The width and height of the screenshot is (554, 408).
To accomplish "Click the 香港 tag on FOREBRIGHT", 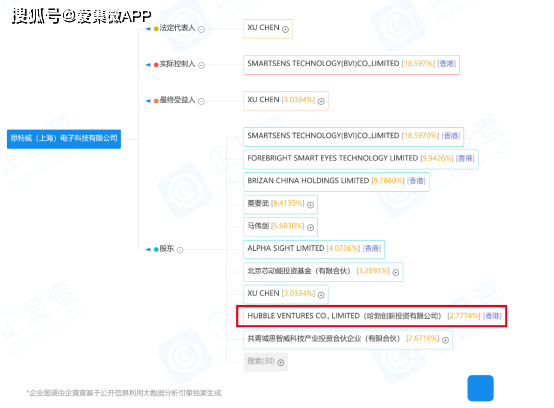I will click(465, 158).
